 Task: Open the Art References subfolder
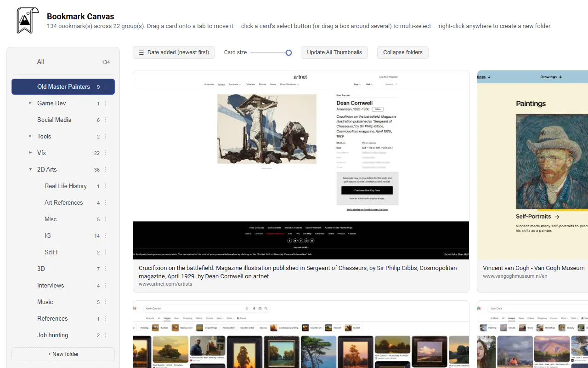pos(63,202)
